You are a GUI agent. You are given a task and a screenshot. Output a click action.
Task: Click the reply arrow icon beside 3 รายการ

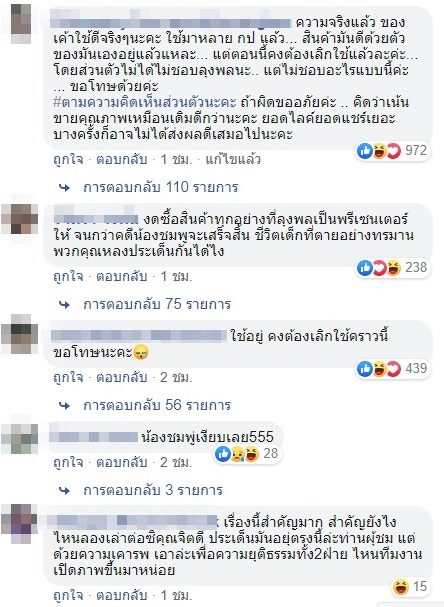coord(65,491)
